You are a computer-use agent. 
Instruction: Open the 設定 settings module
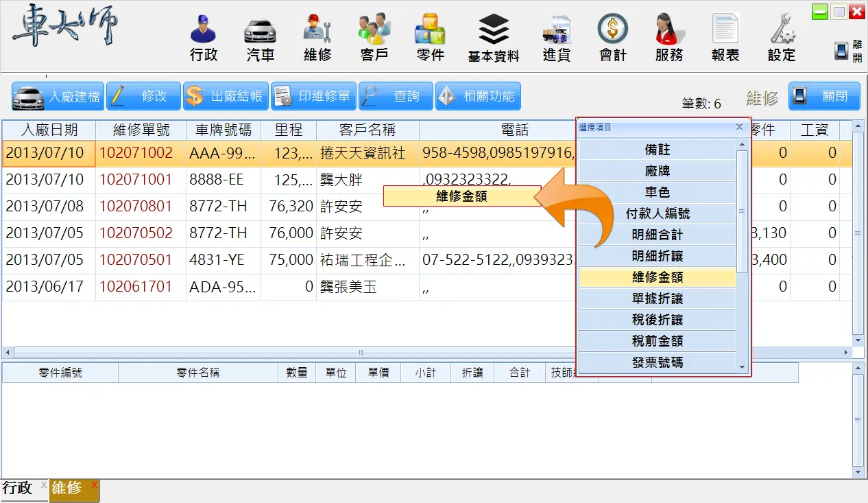(x=781, y=38)
